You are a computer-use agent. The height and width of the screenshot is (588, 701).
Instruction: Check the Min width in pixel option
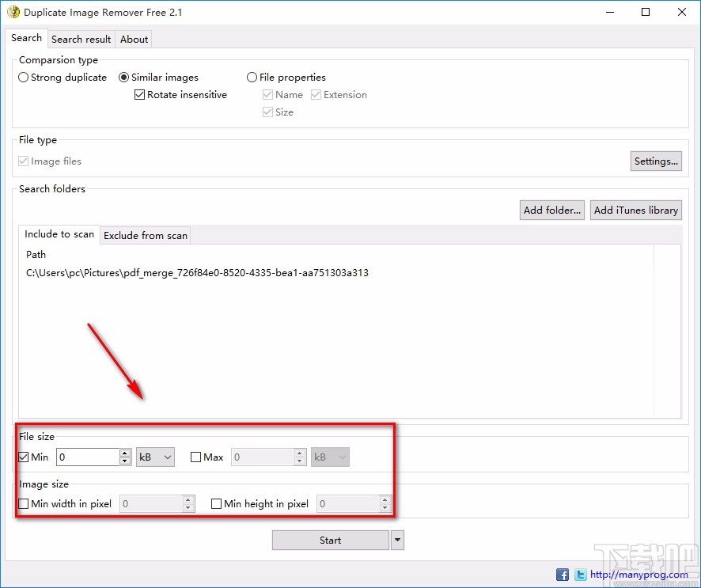(23, 503)
